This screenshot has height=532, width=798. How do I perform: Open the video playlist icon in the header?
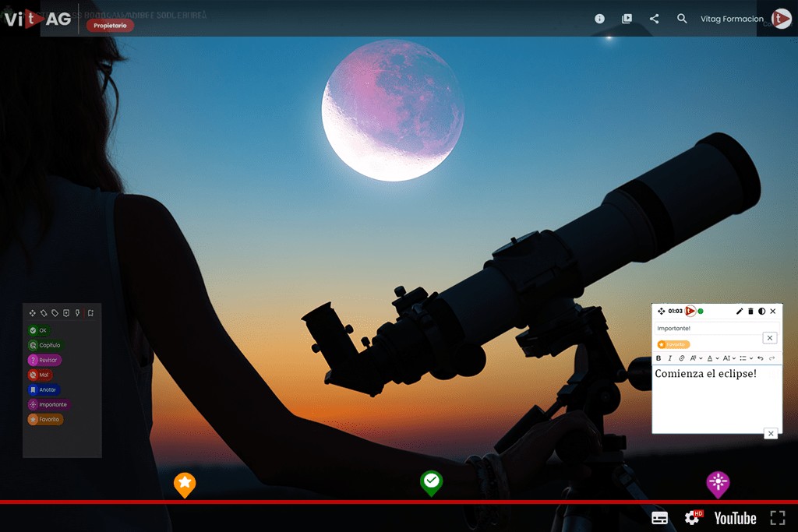click(627, 19)
